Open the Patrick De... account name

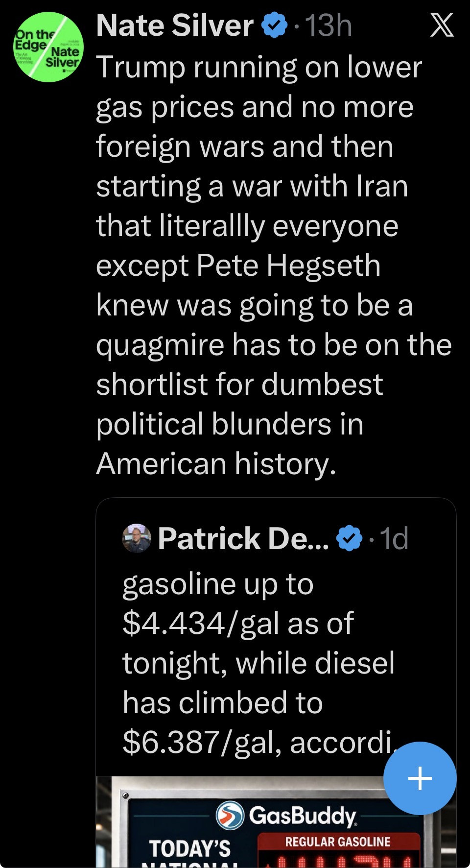(x=243, y=538)
